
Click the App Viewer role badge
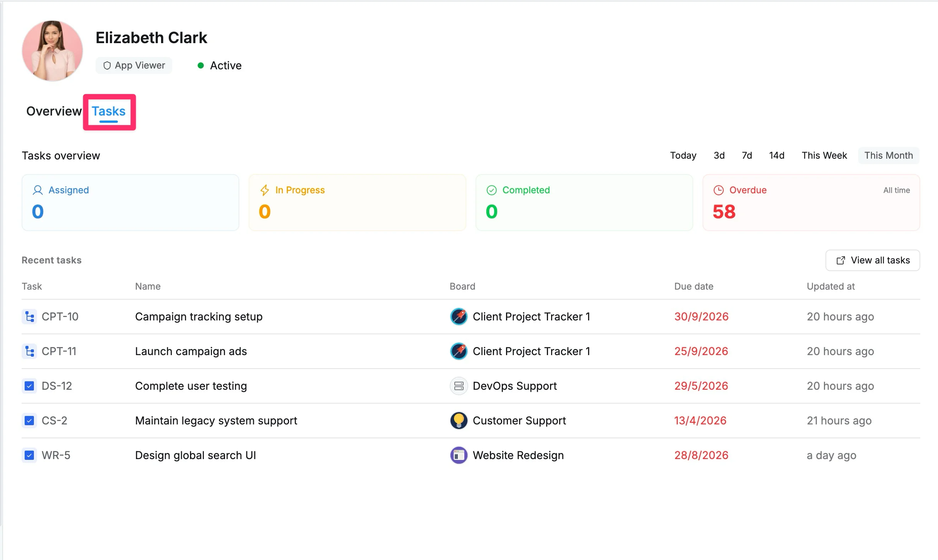tap(134, 65)
